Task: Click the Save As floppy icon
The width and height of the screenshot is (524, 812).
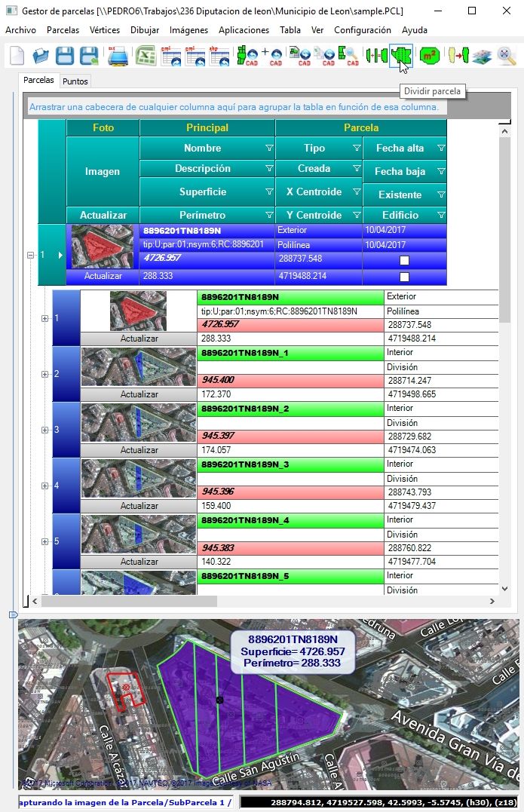Action: coord(89,55)
